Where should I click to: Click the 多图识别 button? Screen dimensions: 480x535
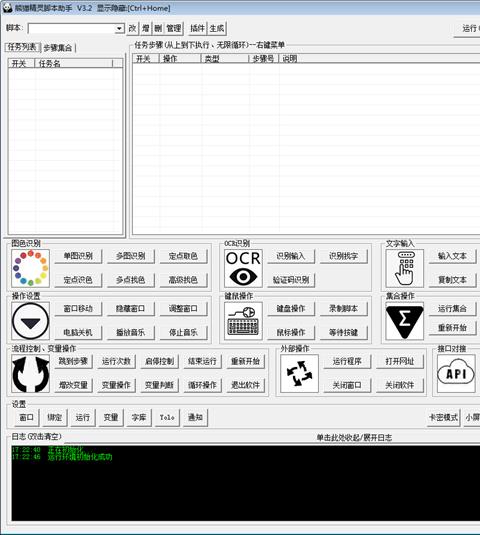click(131, 256)
